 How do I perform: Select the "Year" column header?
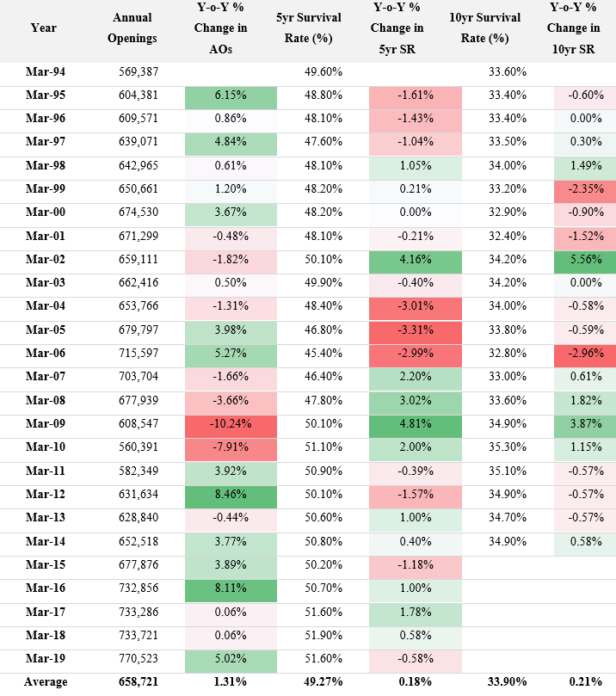coord(43,28)
